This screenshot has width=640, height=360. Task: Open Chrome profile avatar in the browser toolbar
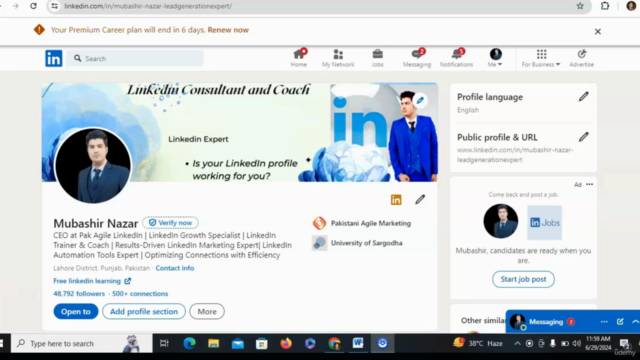coord(631,6)
